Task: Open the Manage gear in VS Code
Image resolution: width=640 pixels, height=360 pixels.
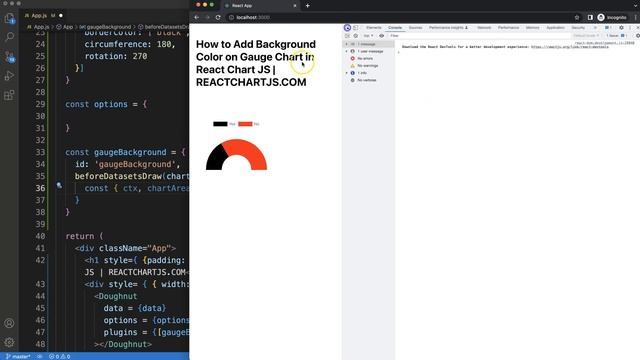Action: pyautogui.click(x=9, y=342)
